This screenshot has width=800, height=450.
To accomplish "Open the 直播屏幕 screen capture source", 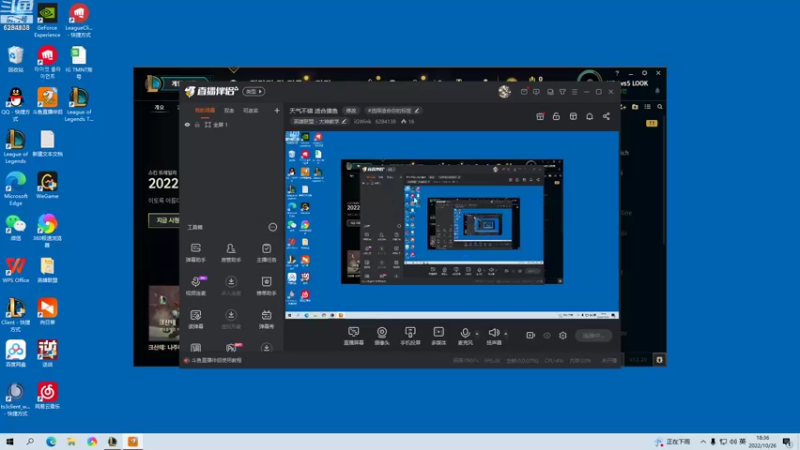I will pos(354,336).
